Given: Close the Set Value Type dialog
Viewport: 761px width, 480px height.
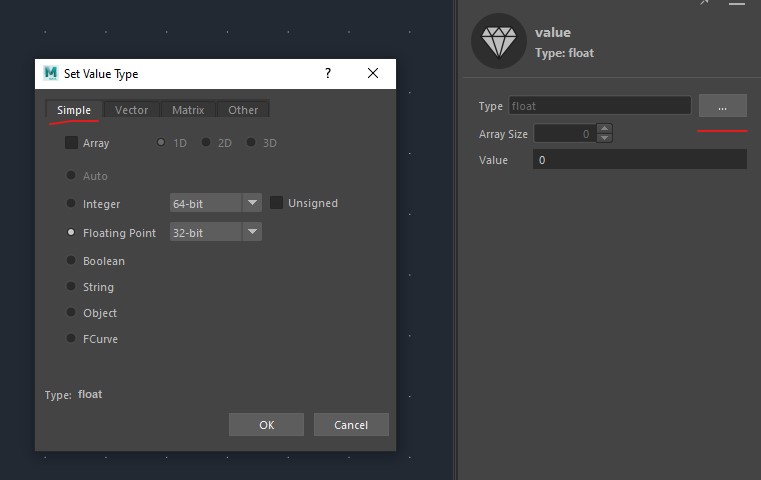Looking at the screenshot, I should pyautogui.click(x=373, y=74).
